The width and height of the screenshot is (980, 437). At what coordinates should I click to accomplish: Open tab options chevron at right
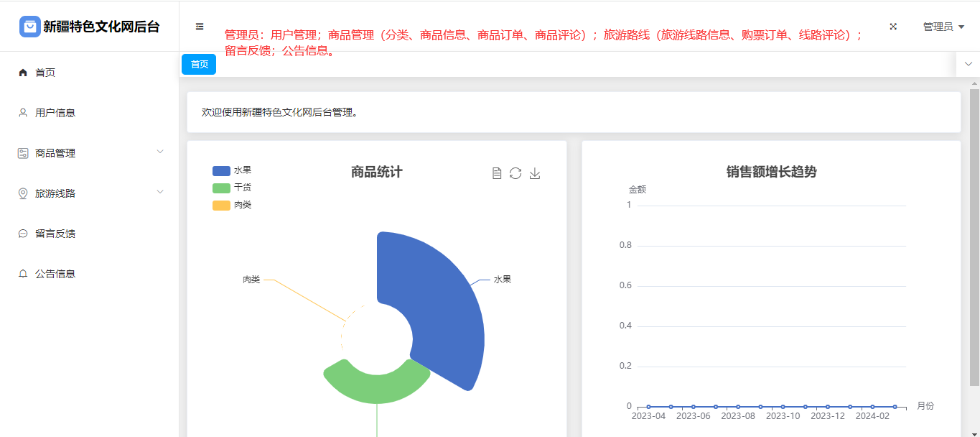pyautogui.click(x=968, y=64)
